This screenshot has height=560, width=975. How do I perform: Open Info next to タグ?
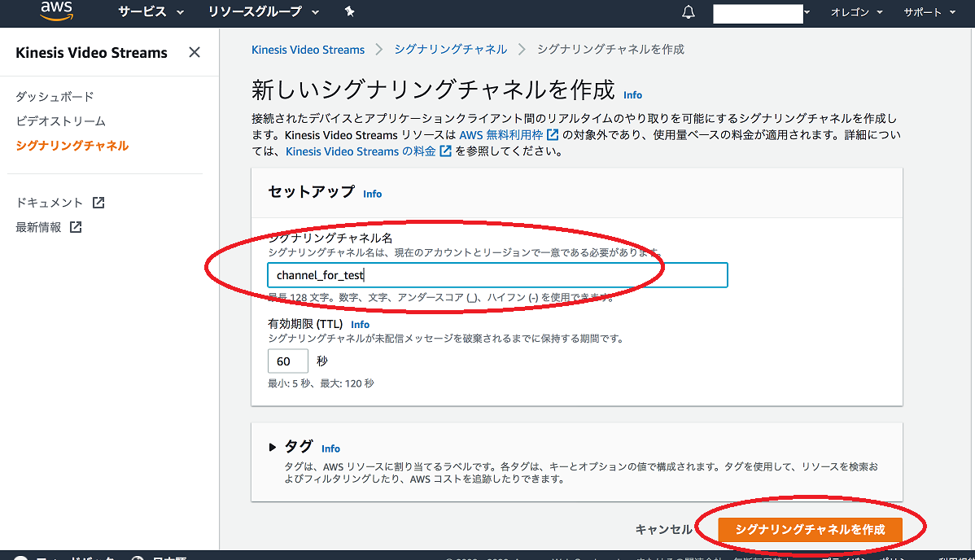coord(330,448)
